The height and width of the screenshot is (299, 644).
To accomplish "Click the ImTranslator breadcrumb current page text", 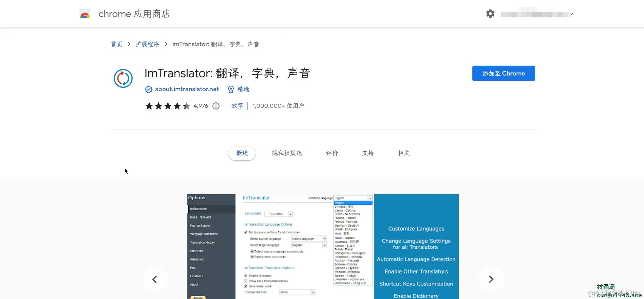I will 216,44.
